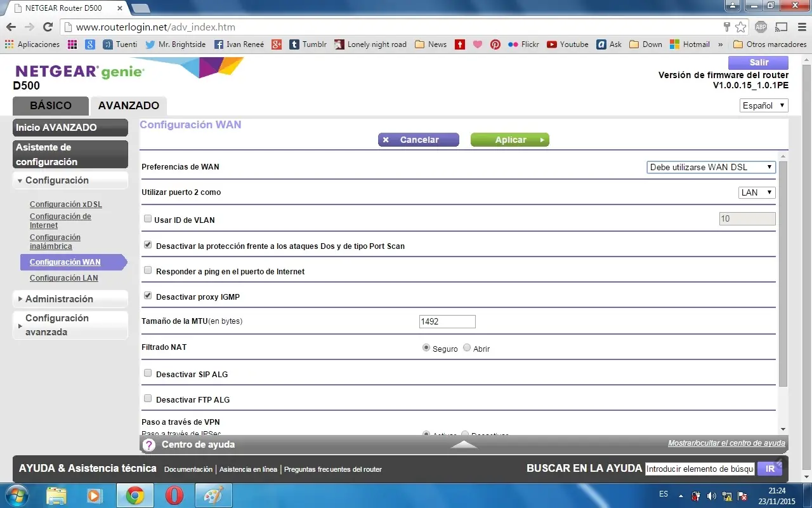The height and width of the screenshot is (508, 812).
Task: Go back with browser back arrow
Action: click(x=11, y=27)
